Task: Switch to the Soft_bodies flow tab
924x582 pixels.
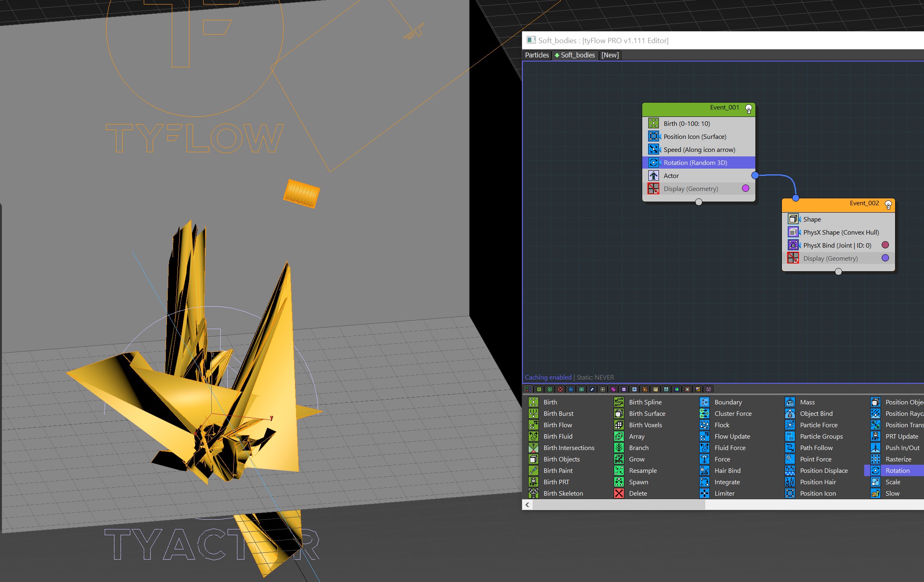Action: [575, 55]
